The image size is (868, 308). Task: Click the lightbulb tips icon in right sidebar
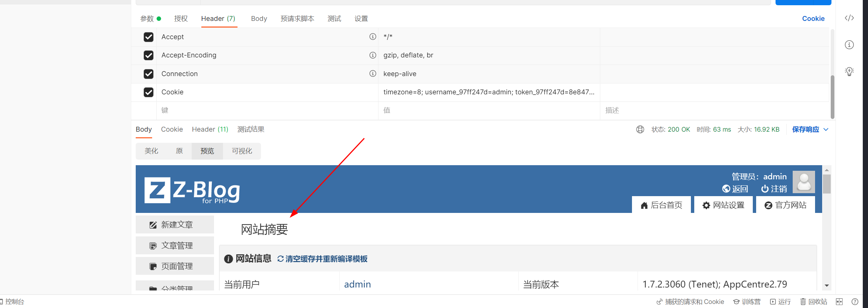(849, 71)
